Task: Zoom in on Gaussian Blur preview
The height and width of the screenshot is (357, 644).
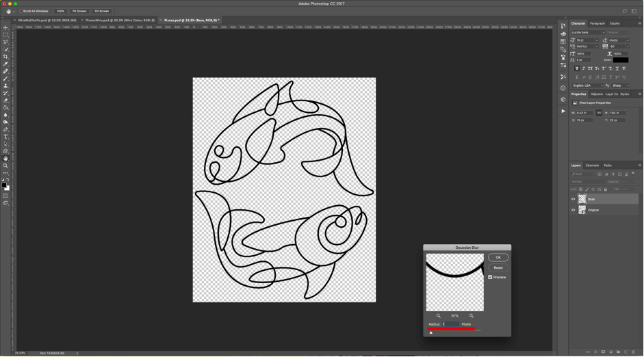Action: point(472,316)
